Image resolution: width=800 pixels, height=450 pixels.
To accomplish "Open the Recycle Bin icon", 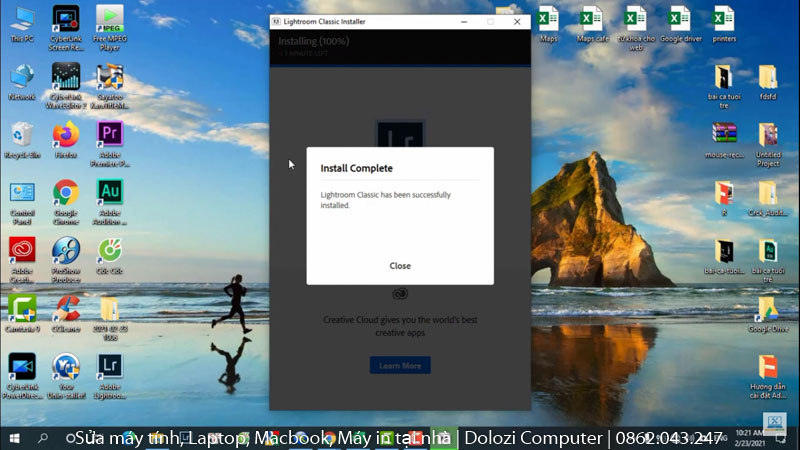I will coord(22,134).
